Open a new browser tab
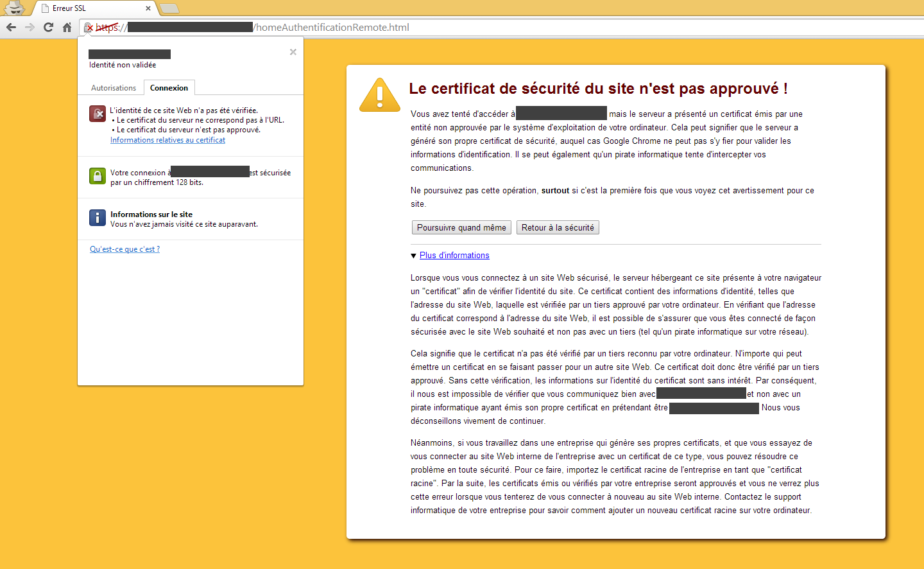Screen dimensions: 924x569 point(168,9)
